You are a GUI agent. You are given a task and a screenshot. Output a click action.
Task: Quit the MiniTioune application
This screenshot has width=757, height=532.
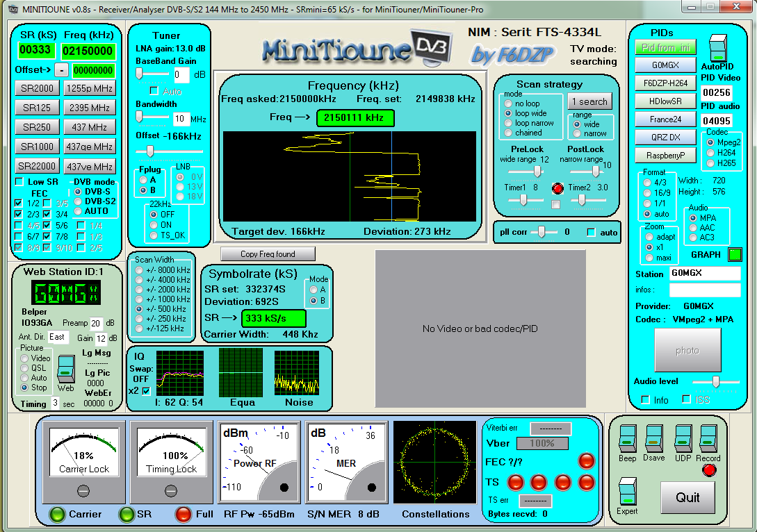click(687, 498)
